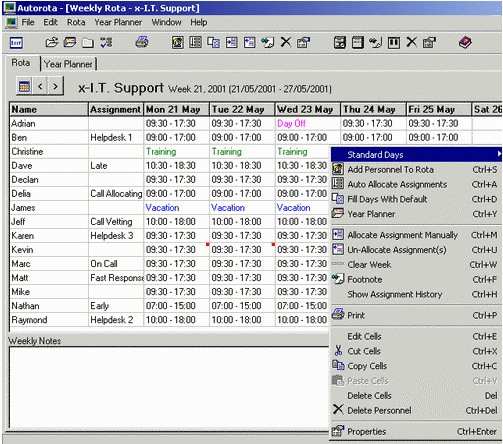The image size is (503, 444).
Task: Choose Clear Week in context menu
Action: (x=415, y=265)
